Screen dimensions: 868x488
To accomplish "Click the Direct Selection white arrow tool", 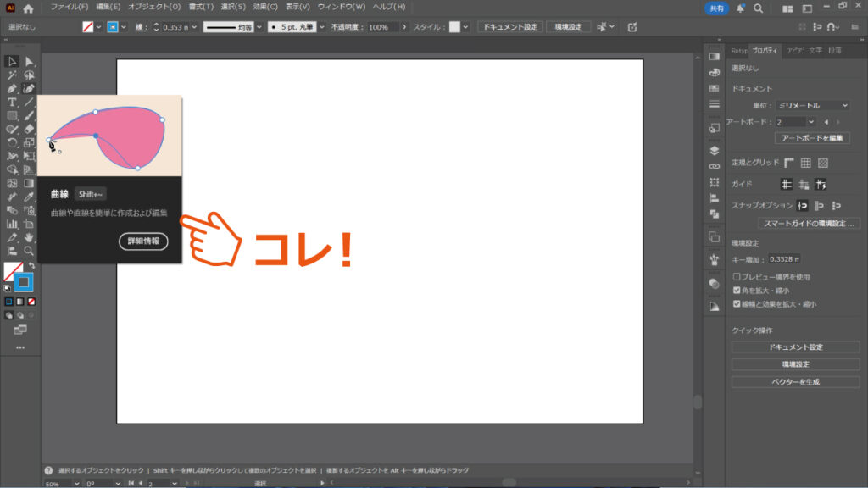I will (x=29, y=61).
